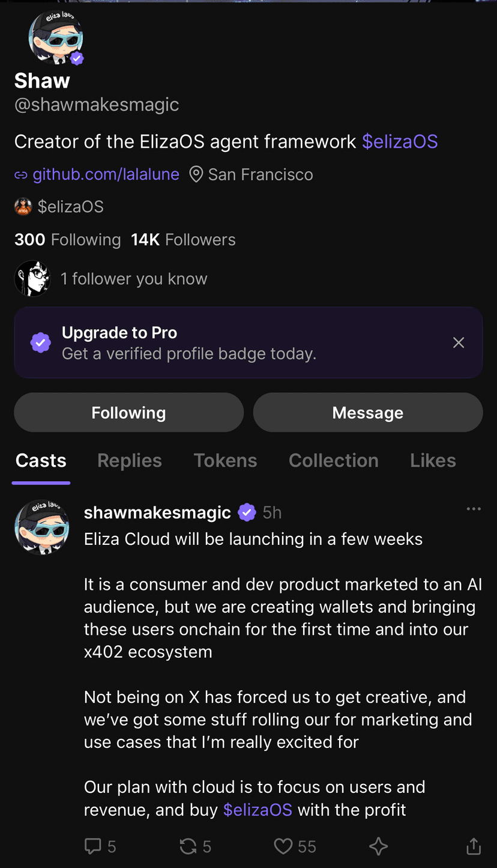497x868 pixels.
Task: Open the three-dot menu on the cast
Action: pos(474,509)
